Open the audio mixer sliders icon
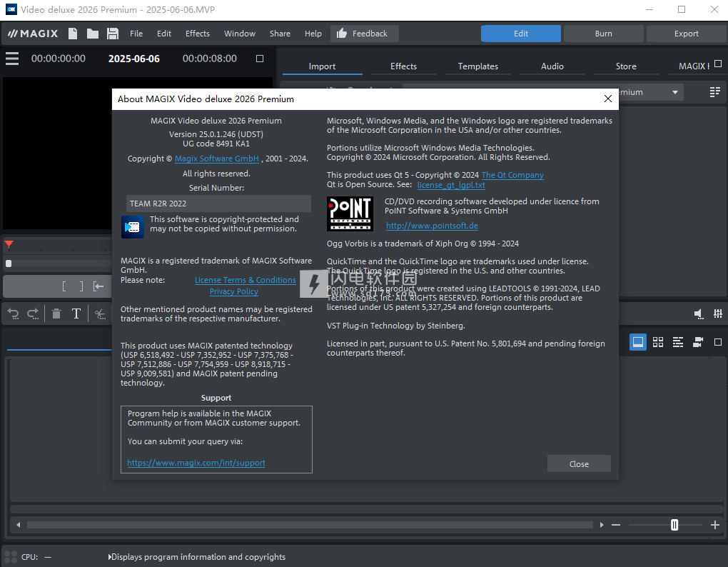 pyautogui.click(x=718, y=314)
